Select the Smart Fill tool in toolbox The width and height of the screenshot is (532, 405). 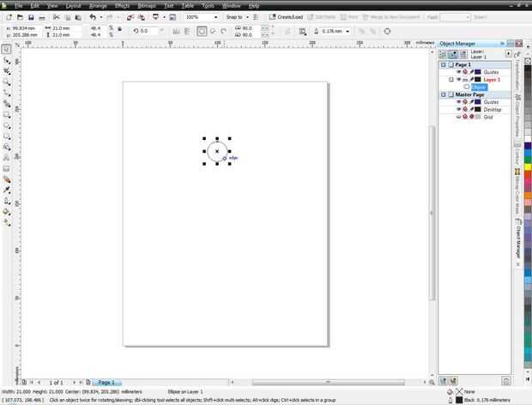[7, 104]
